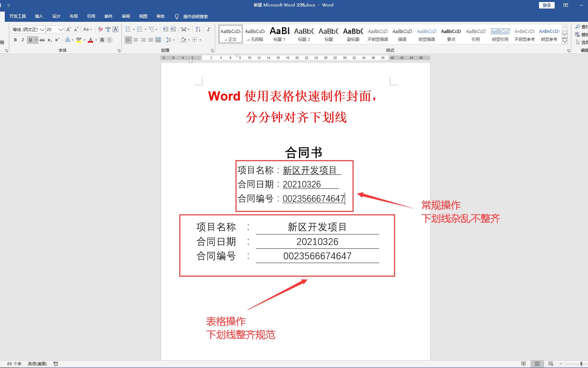This screenshot has width=588, height=368.
Task: Shrink font size with smaller A icon
Action: click(x=76, y=29)
